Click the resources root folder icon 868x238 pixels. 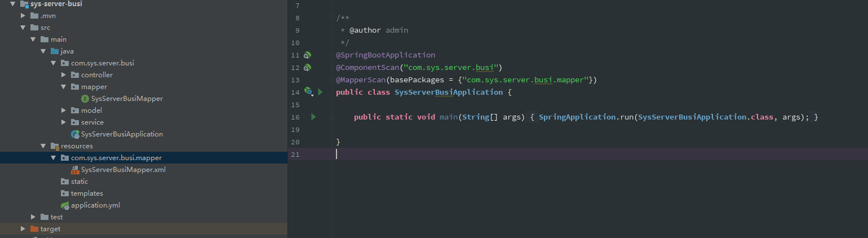55,146
